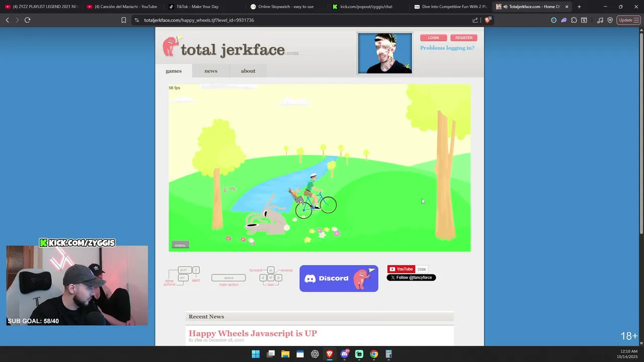Open Google Chrome from the taskbar
644x362 pixels.
374,354
